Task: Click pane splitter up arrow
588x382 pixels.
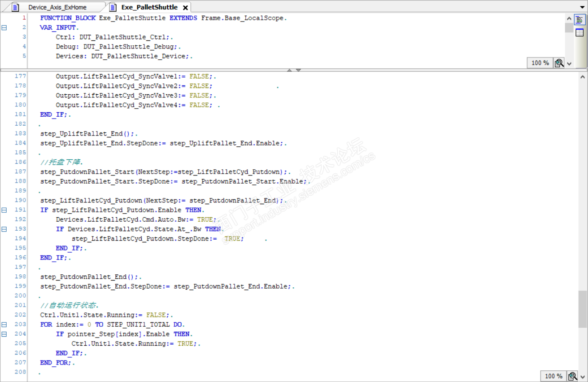Action: 290,70
